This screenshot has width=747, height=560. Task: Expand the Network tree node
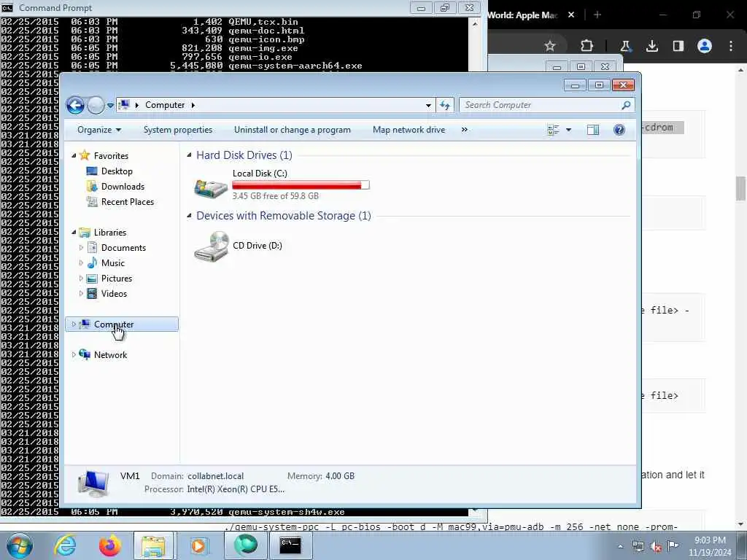74,355
